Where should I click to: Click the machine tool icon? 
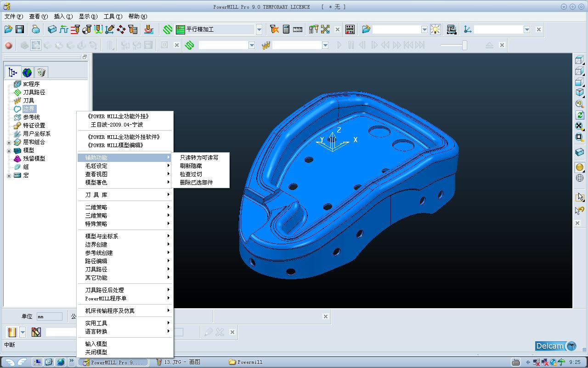(452, 29)
